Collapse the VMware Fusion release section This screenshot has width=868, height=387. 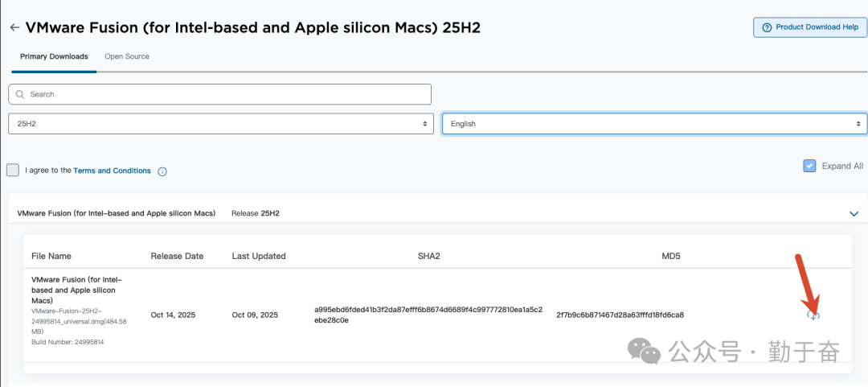coord(854,213)
